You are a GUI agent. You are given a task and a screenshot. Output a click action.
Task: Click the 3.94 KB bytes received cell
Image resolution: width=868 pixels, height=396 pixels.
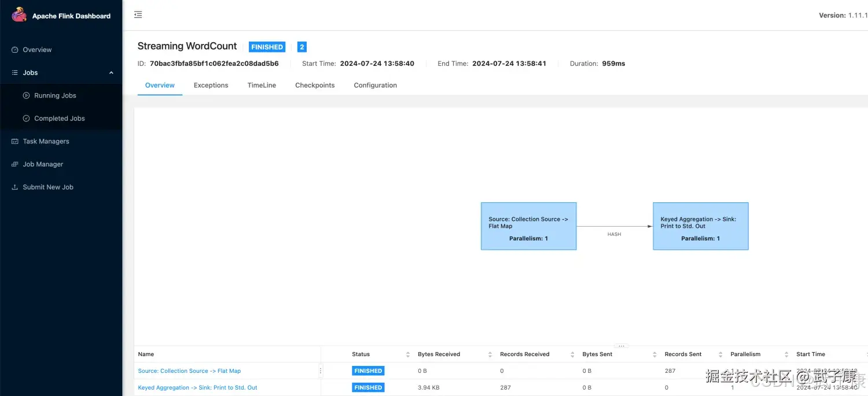tap(428, 388)
